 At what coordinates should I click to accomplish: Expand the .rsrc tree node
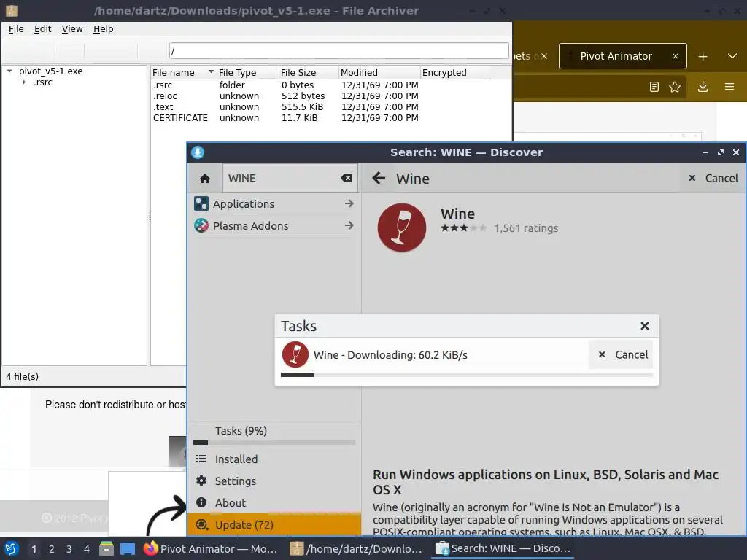(24, 82)
